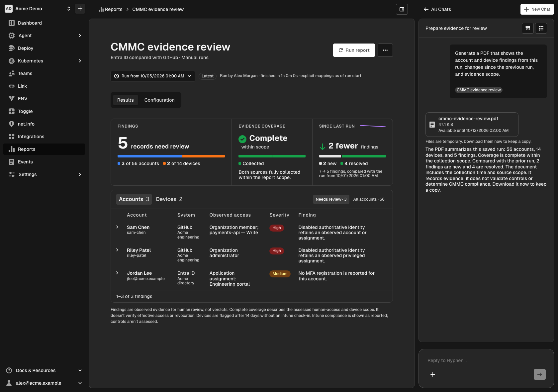Click the Integrations grid icon

point(12,137)
